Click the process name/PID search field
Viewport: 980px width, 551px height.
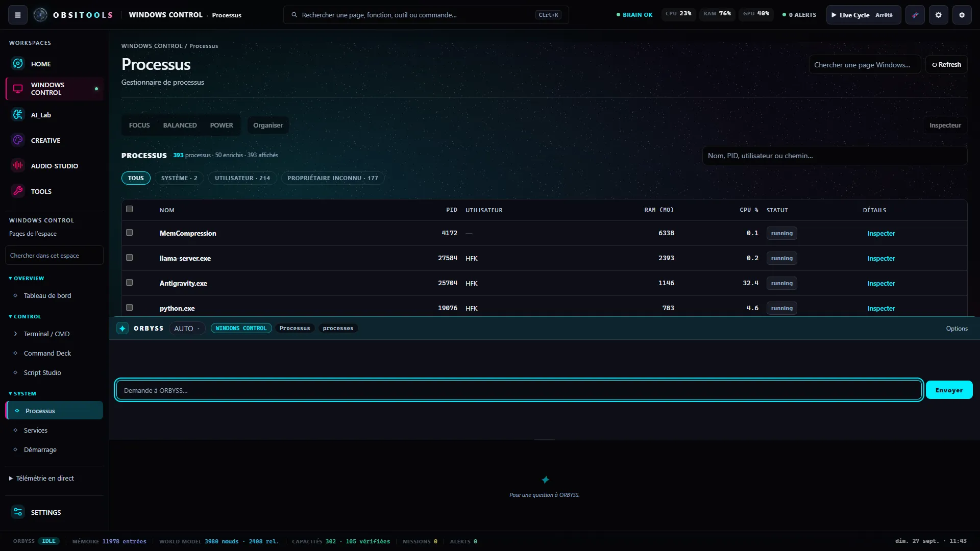coord(835,156)
